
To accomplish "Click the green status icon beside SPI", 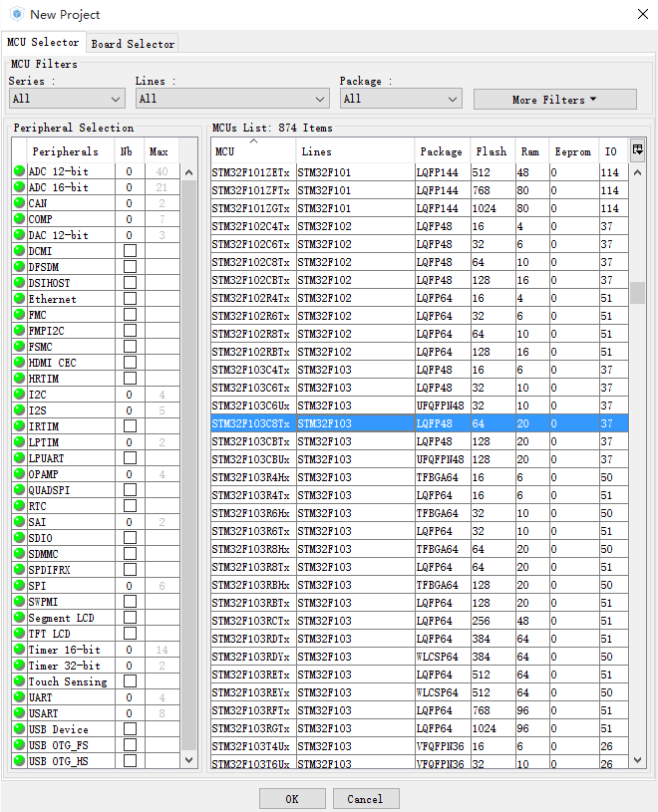I will pyautogui.click(x=19, y=585).
